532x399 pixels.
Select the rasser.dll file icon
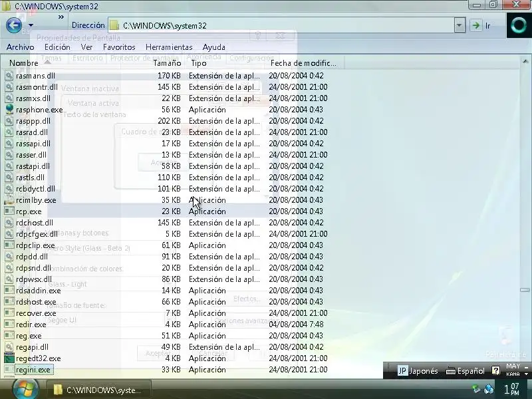tap(9, 155)
